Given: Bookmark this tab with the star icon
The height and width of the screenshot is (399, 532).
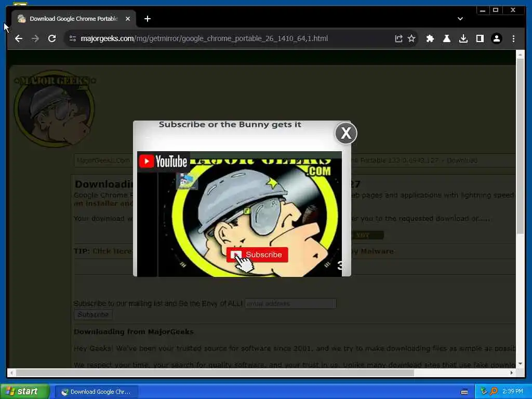Looking at the screenshot, I should [x=411, y=38].
